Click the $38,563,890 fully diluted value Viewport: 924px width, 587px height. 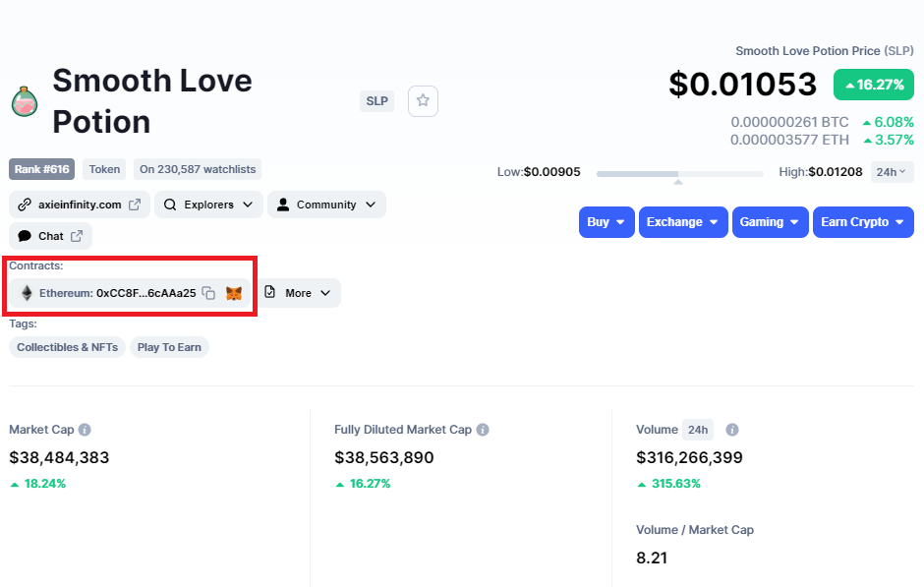point(384,457)
